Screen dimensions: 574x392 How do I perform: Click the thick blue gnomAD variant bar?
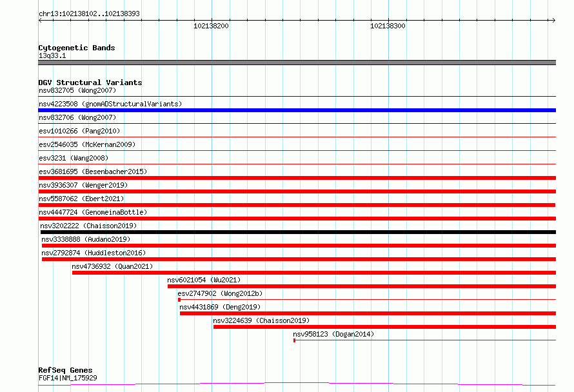tap(297, 110)
